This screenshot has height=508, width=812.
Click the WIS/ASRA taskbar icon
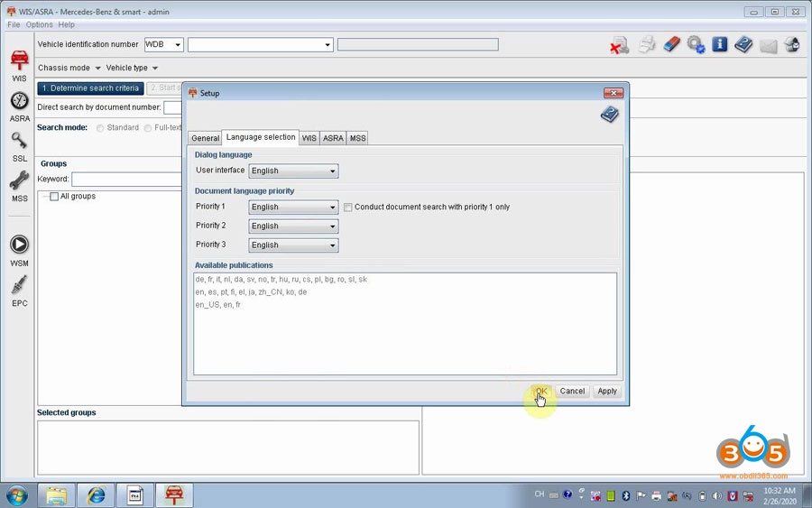[174, 495]
